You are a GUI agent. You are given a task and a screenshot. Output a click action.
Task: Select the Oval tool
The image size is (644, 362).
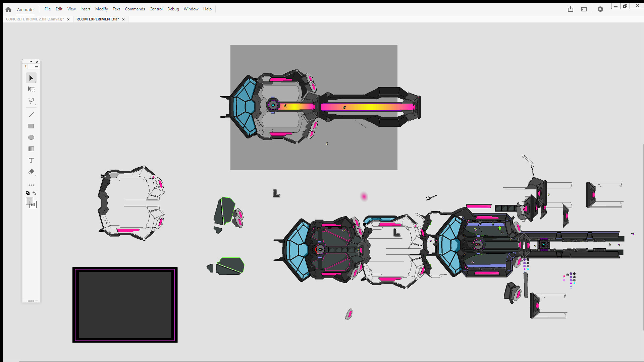(x=31, y=137)
